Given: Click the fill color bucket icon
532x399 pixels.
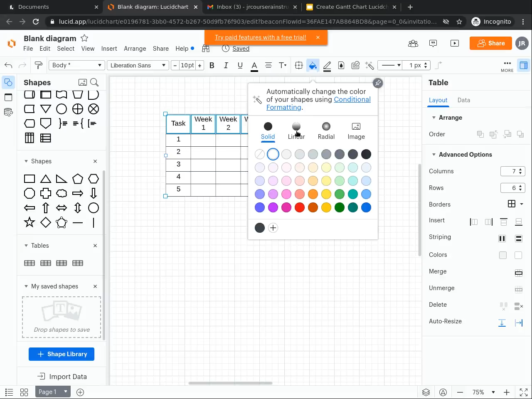Looking at the screenshot, I should (x=313, y=65).
